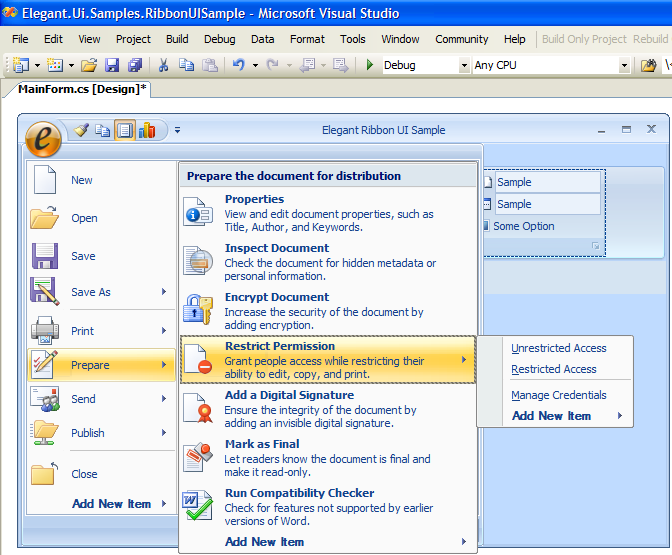Expand Add New Item arrow in flyout submenu
The height and width of the screenshot is (555, 672).
click(620, 415)
